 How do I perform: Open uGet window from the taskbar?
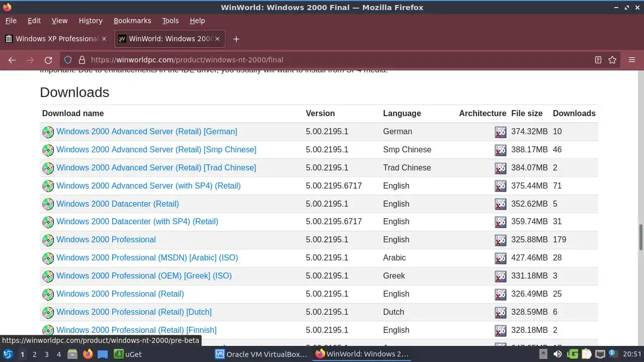point(128,354)
